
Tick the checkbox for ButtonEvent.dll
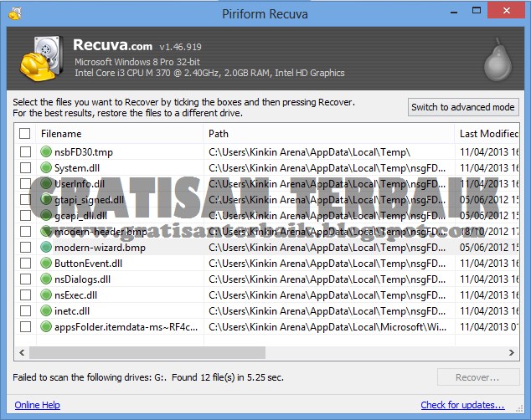pos(25,263)
